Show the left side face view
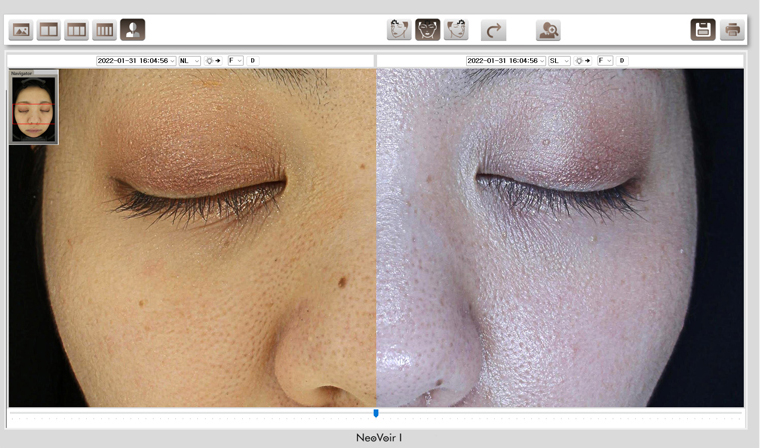This screenshot has width=760, height=448. 400,30
